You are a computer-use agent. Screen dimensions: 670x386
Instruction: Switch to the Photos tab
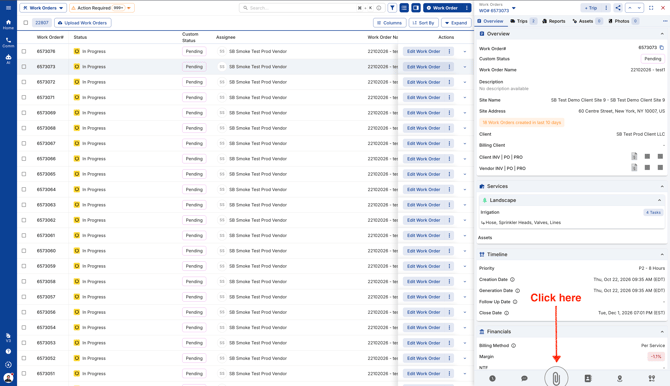click(x=623, y=21)
